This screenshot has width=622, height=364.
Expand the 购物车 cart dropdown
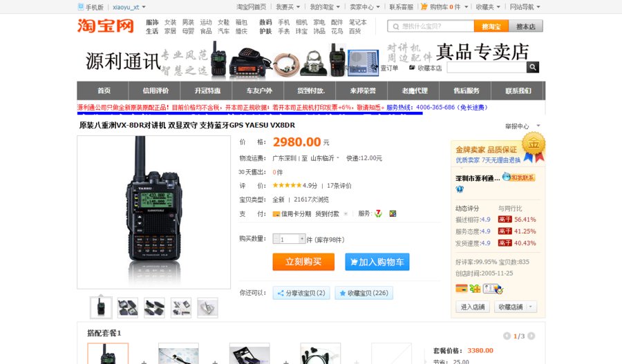[466, 7]
